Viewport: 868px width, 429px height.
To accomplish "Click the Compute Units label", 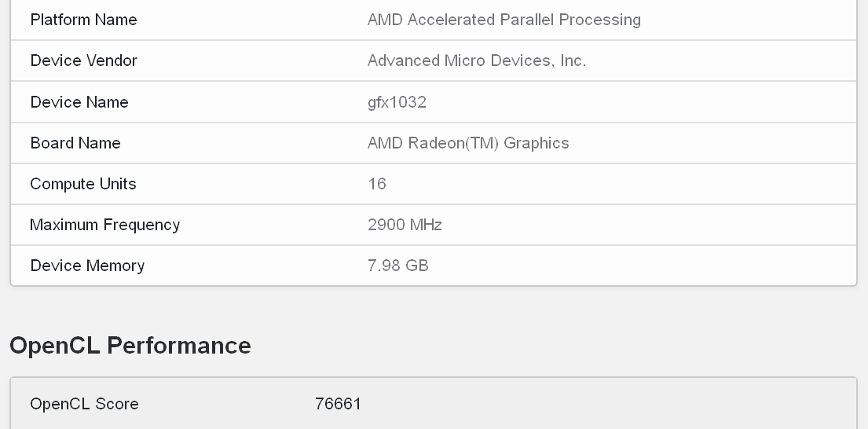I will click(x=83, y=184).
